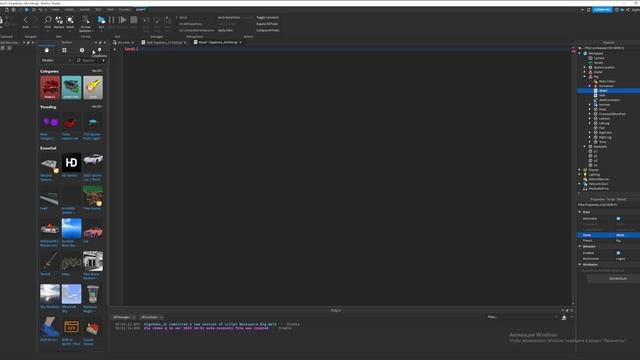The width and height of the screenshot is (640, 360).
Task: Expand the Lighting service node
Action: 580,175
